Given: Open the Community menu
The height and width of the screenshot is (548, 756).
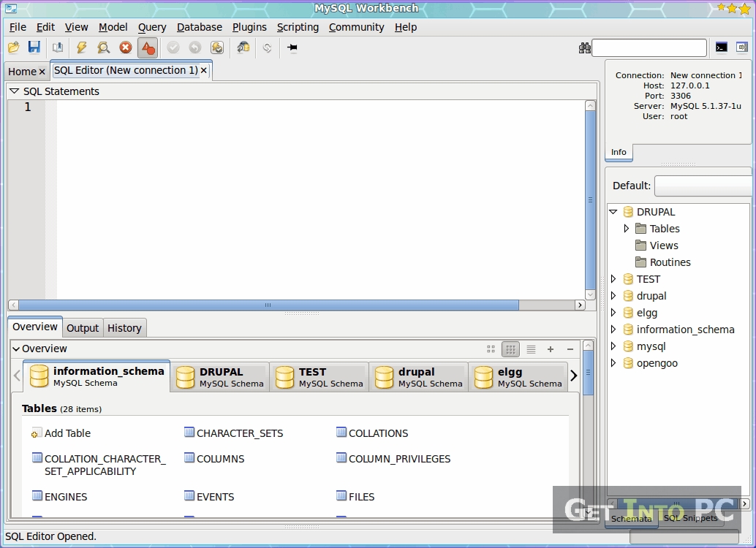Looking at the screenshot, I should coord(356,28).
